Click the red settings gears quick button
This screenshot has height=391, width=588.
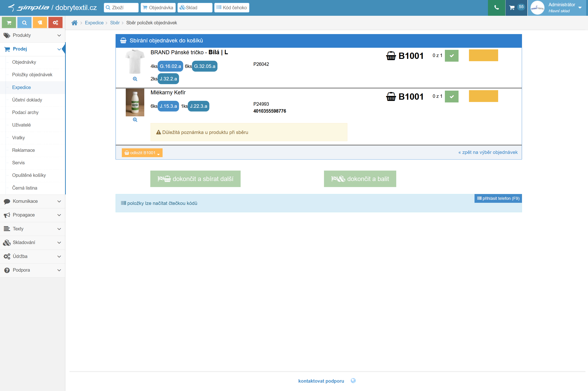55,23
